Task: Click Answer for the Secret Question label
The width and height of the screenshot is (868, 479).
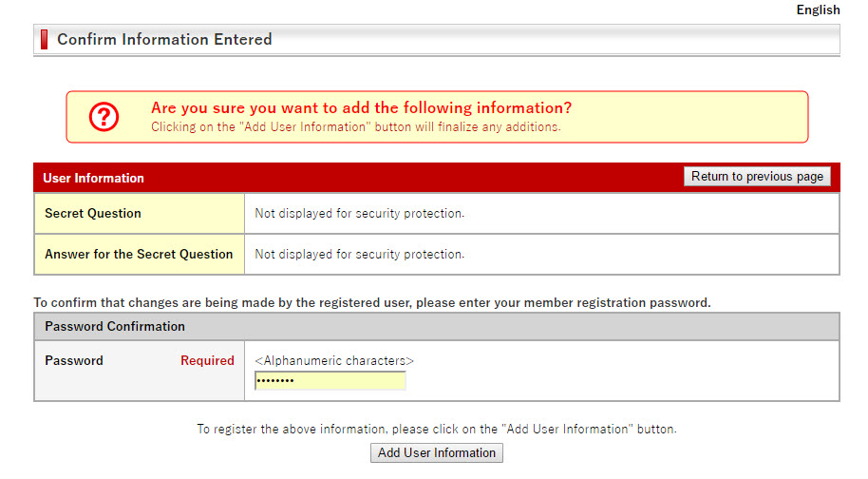Action: (139, 254)
